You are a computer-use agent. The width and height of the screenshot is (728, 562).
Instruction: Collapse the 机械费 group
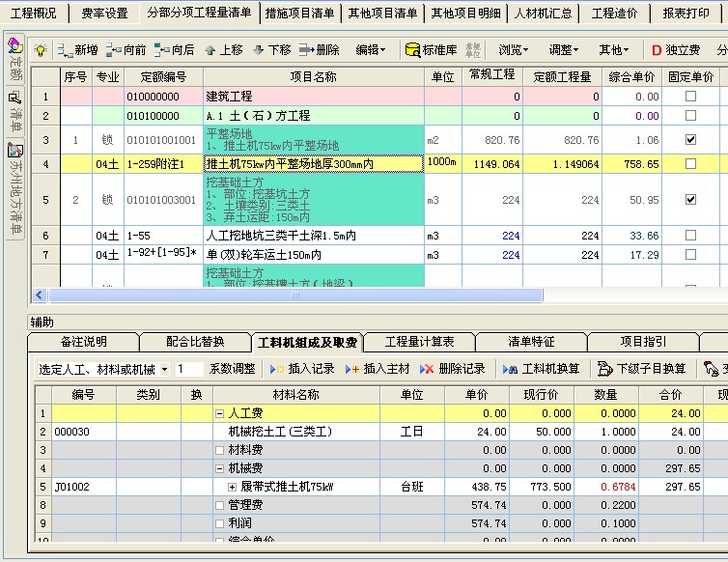(x=220, y=468)
